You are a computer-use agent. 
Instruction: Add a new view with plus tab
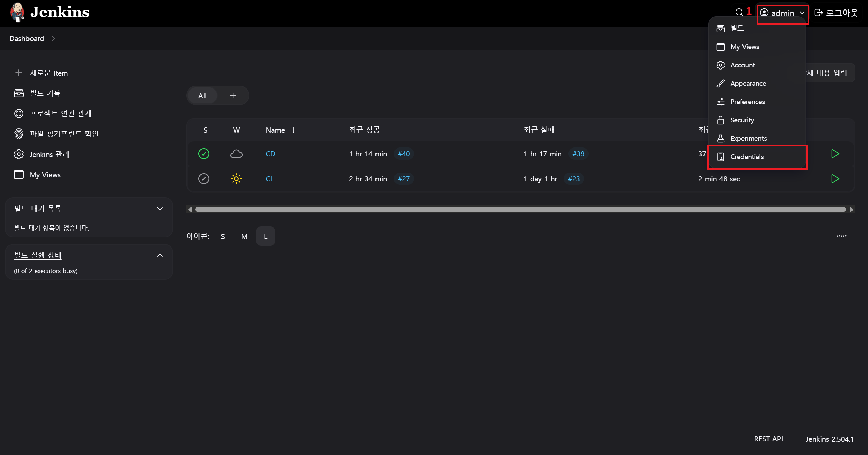[233, 96]
